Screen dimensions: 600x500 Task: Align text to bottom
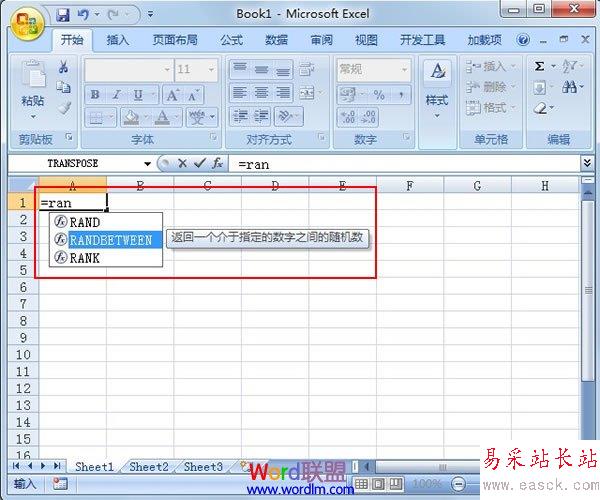[282, 69]
